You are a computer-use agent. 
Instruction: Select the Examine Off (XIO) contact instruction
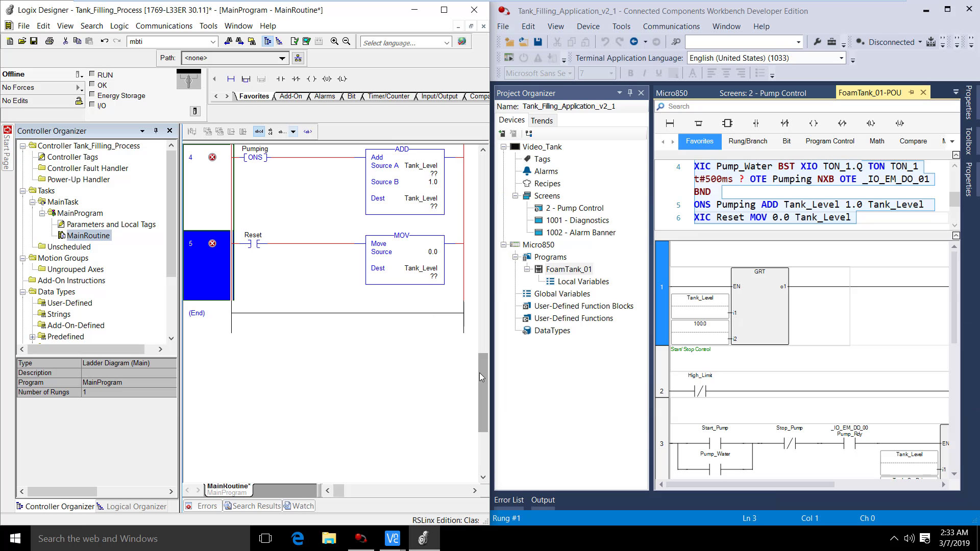[x=296, y=79]
